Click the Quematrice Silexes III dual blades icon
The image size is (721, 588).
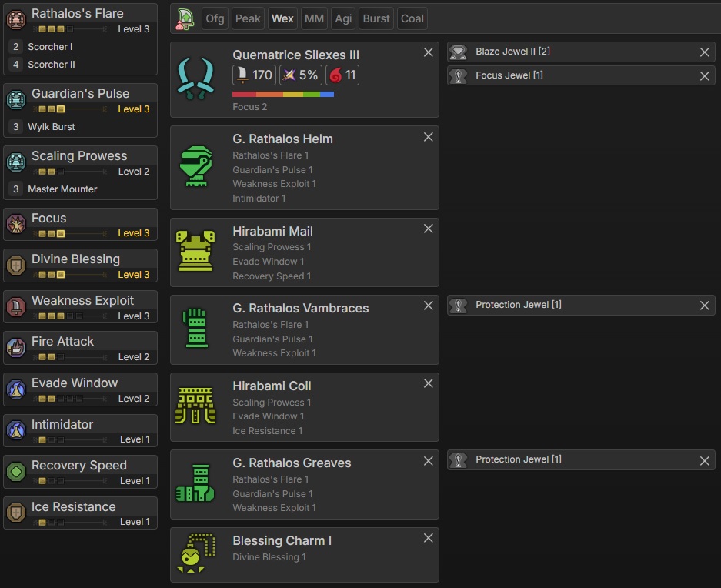(196, 79)
